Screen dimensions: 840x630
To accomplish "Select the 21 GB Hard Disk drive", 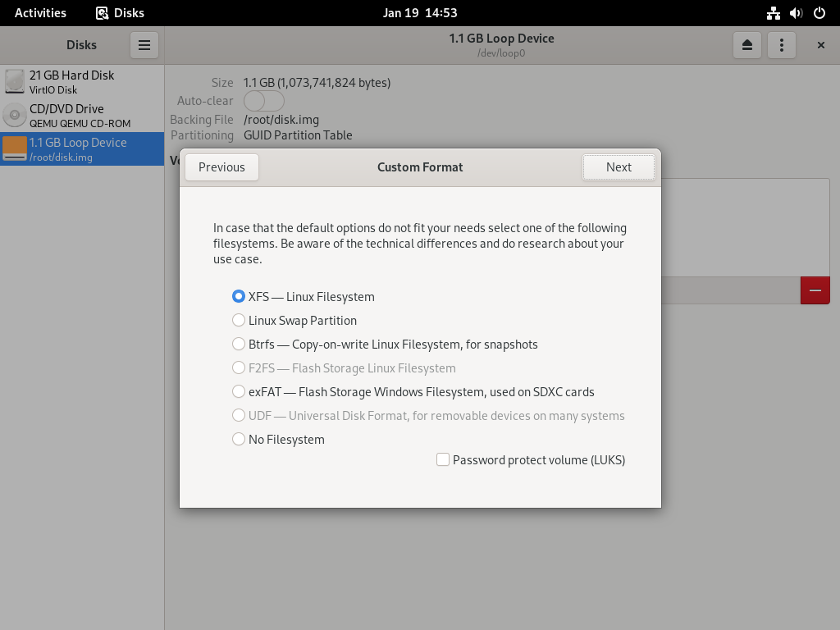I will tap(82, 82).
